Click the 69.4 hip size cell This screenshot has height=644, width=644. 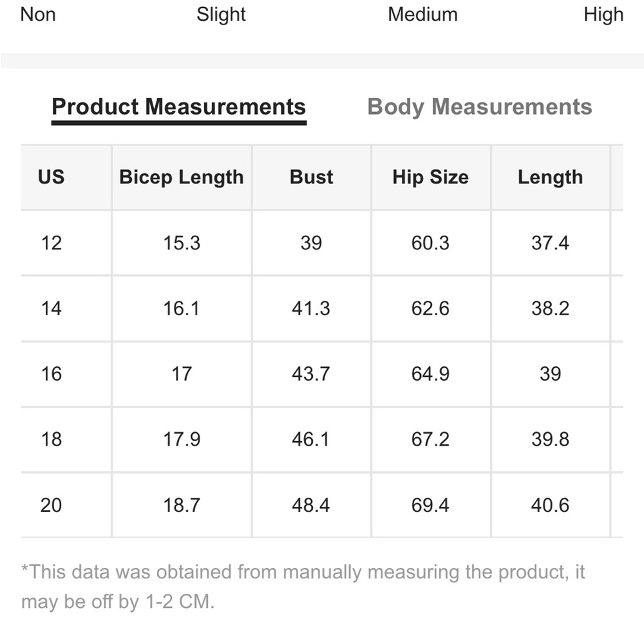point(430,505)
